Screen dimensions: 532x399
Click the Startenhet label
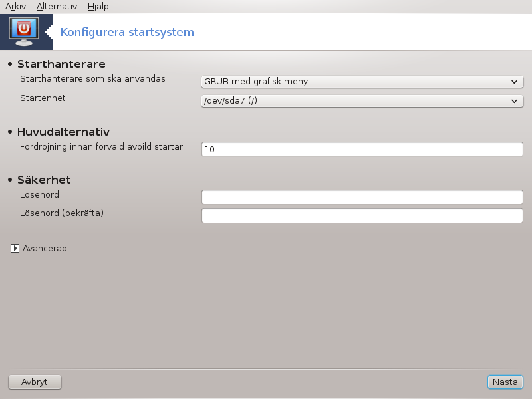click(43, 98)
